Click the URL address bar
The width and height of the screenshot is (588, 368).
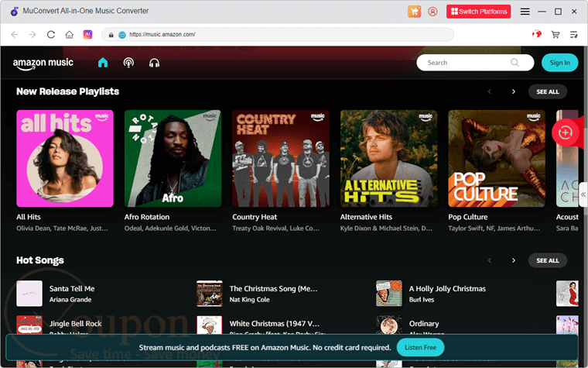[278, 35]
